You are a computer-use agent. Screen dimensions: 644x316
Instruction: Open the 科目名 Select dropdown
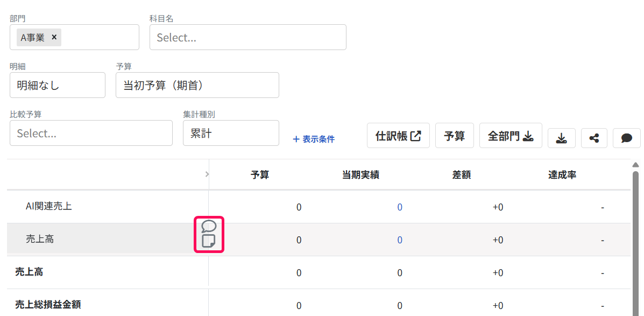[247, 37]
